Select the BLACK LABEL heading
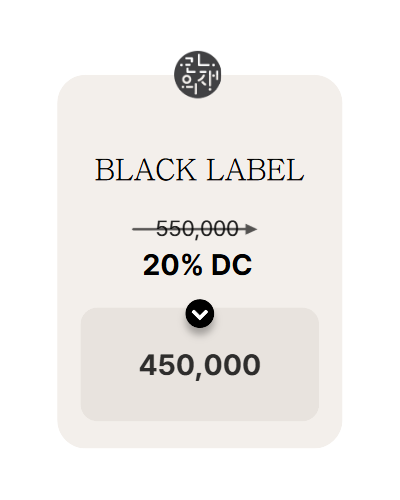 tap(200, 170)
